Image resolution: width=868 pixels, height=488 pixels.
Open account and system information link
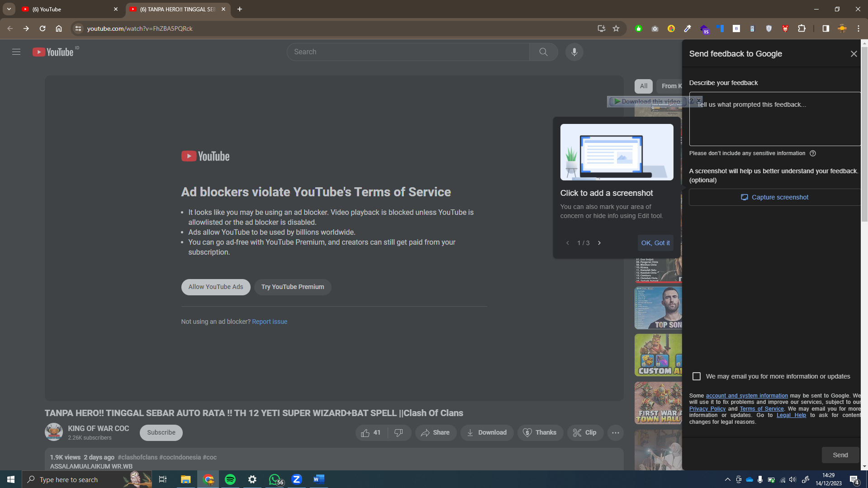click(747, 396)
